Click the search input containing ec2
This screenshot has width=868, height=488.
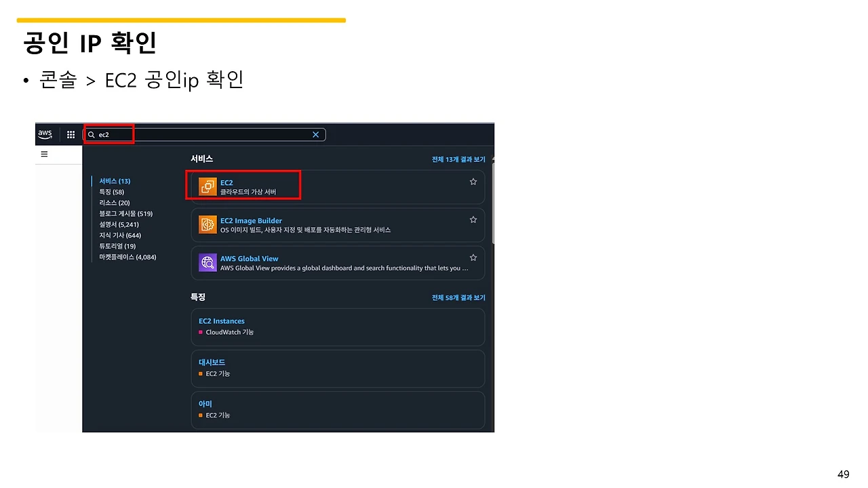tap(203, 134)
